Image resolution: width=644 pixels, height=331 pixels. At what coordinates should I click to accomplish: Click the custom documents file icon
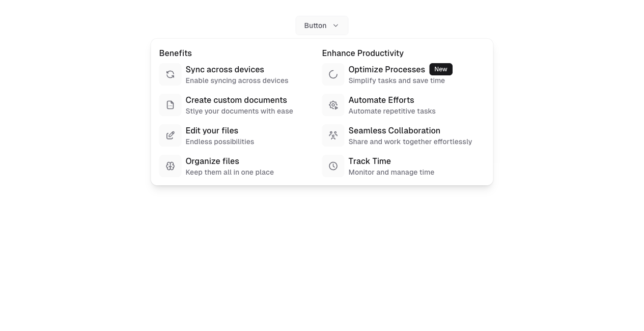coord(170,105)
